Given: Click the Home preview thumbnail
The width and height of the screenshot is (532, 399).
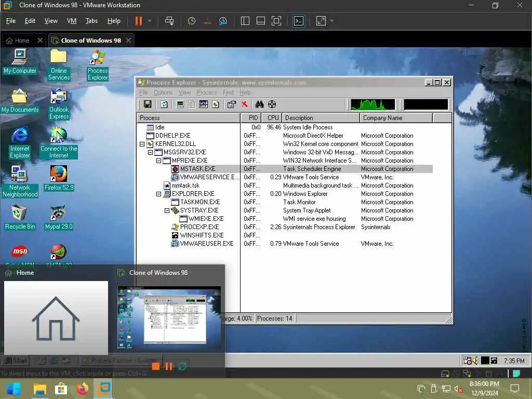Looking at the screenshot, I should pyautogui.click(x=56, y=317).
